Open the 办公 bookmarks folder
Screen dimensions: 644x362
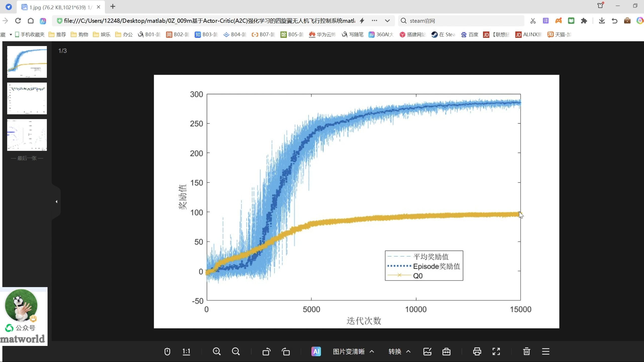[124, 34]
